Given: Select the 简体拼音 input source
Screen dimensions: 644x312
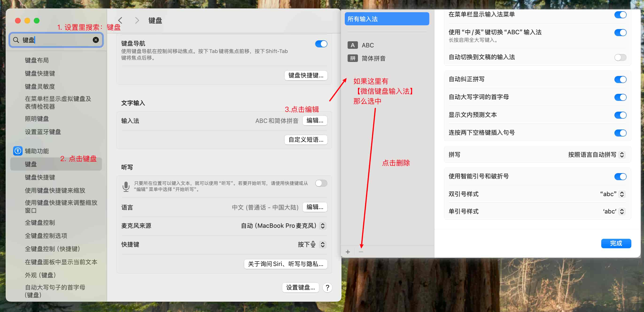Looking at the screenshot, I should click(x=373, y=58).
